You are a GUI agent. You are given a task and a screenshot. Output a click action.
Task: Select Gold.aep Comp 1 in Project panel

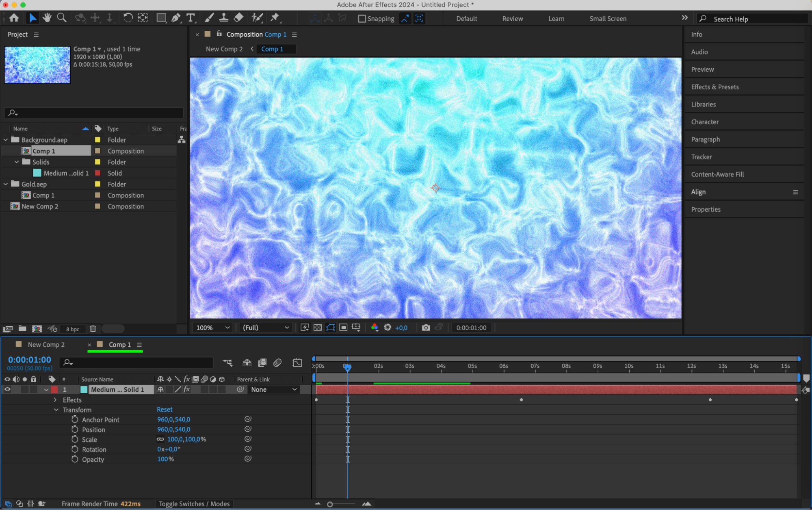(x=43, y=195)
